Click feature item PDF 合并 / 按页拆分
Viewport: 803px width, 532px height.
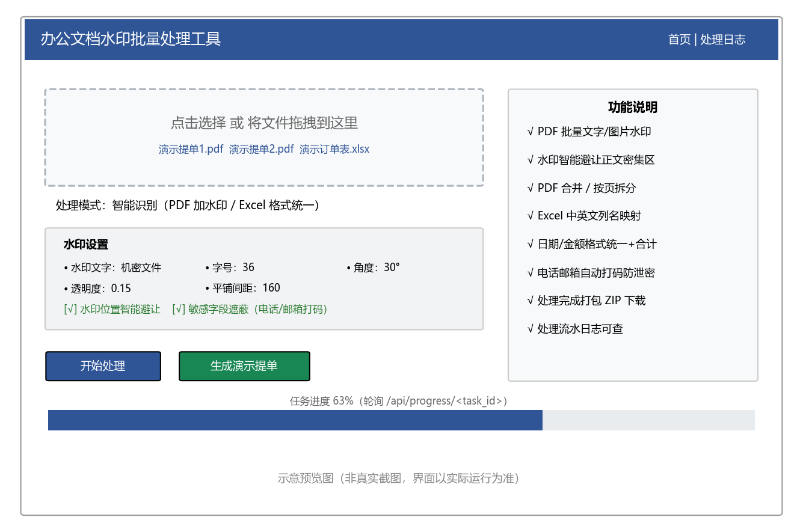coord(581,188)
